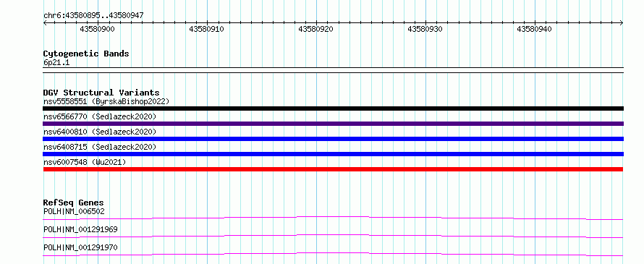Select the purple nsv6566770 variant bar
The width and height of the screenshot is (644, 264).
[x=333, y=124]
